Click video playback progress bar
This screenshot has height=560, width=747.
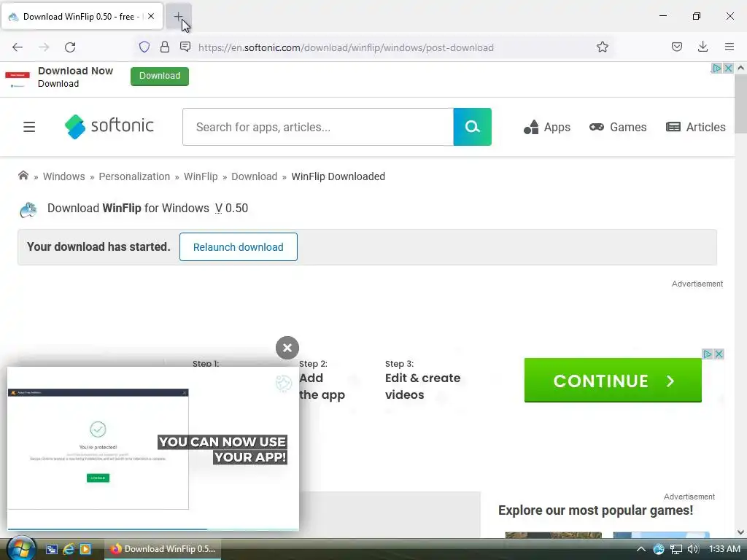153,529
